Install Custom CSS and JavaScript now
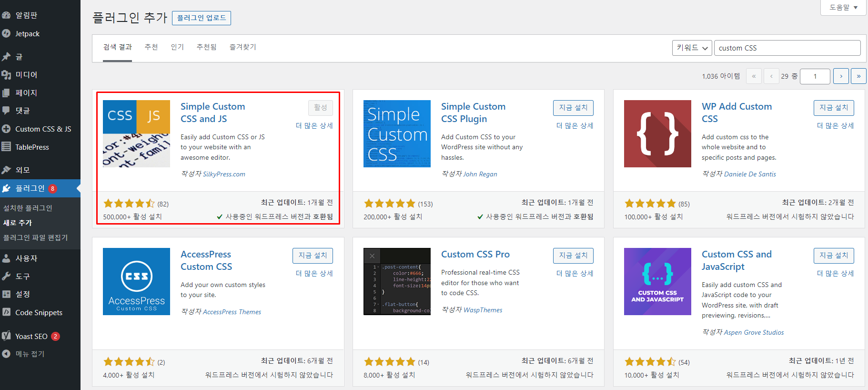This screenshot has width=868, height=390. 834,256
